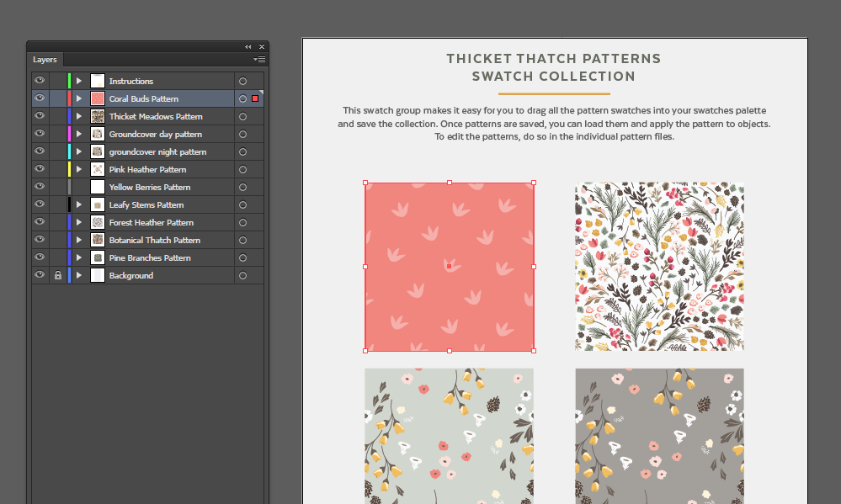Click the Instructions layer green color bar
The height and width of the screenshot is (504, 841).
[67, 81]
